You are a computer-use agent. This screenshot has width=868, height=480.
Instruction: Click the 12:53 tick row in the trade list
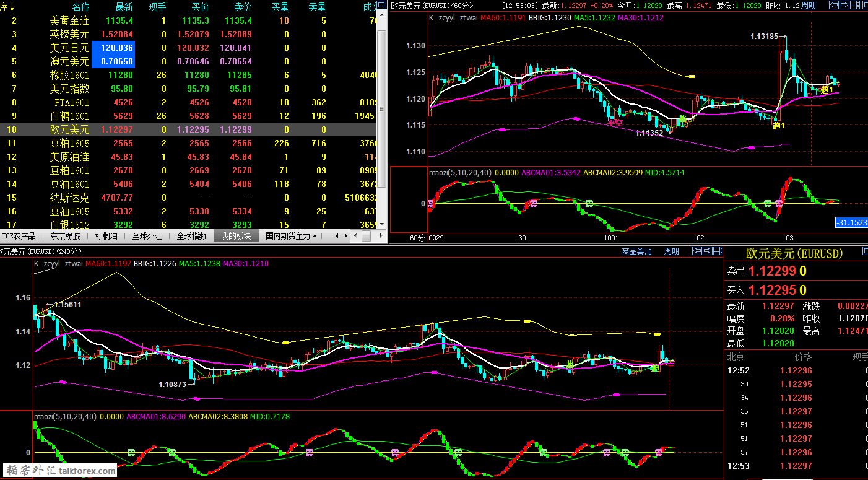click(x=796, y=466)
